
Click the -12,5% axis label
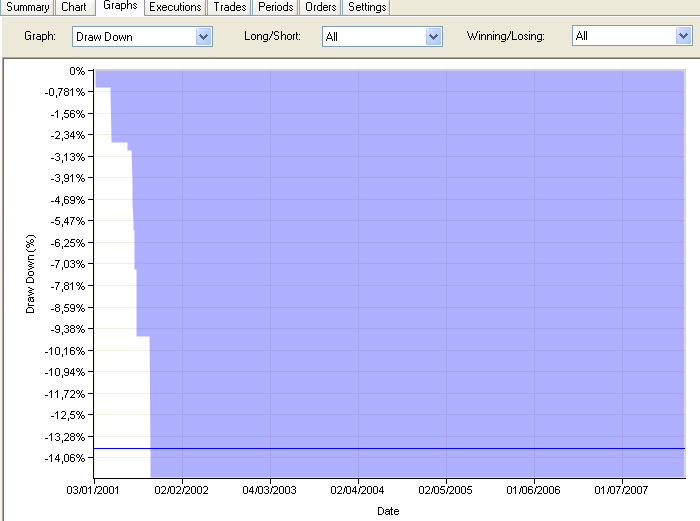(x=67, y=415)
